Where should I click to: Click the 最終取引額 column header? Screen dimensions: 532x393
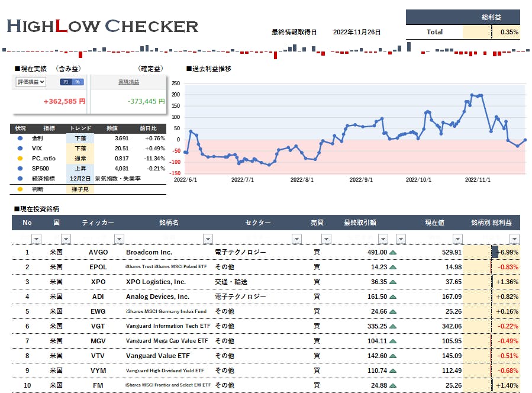364,223
